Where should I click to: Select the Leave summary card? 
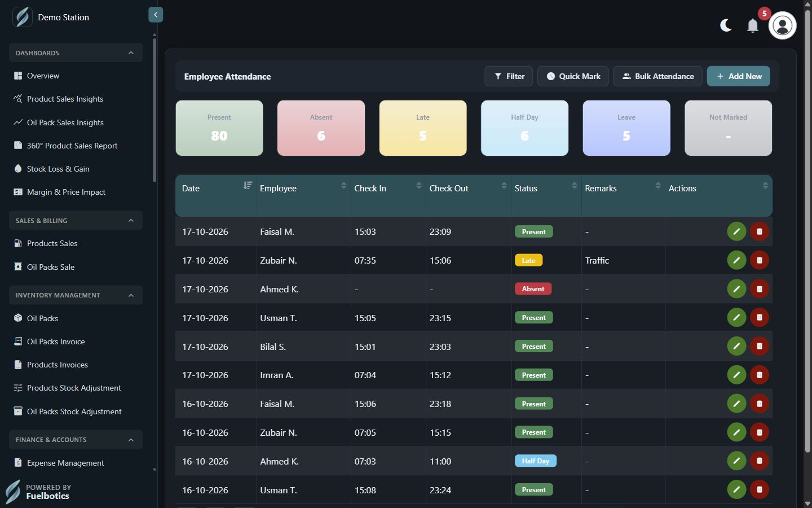tap(626, 128)
